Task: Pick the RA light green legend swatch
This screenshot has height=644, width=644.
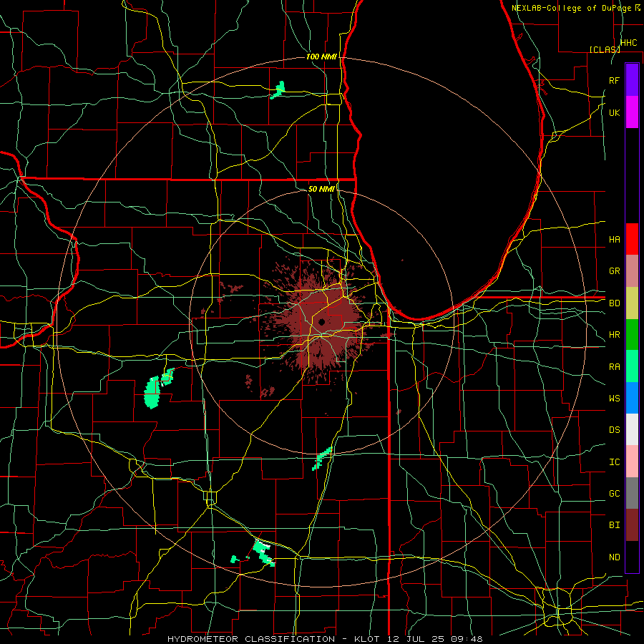Action: click(632, 366)
